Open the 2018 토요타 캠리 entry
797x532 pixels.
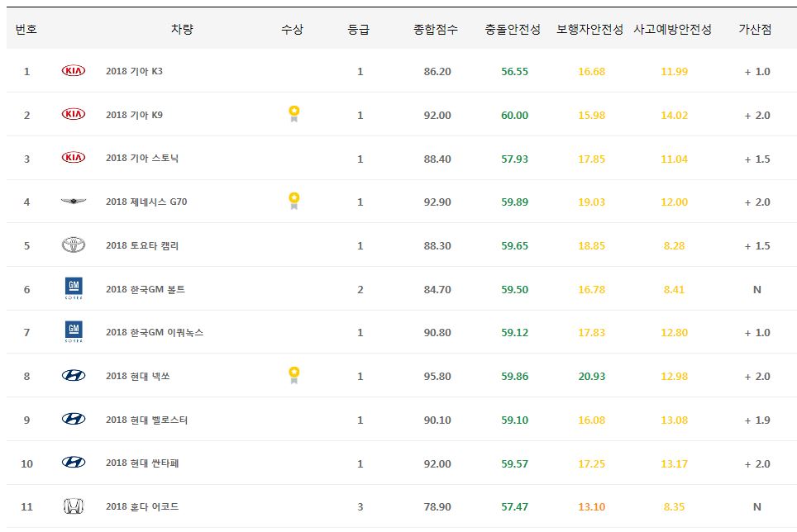pos(142,245)
